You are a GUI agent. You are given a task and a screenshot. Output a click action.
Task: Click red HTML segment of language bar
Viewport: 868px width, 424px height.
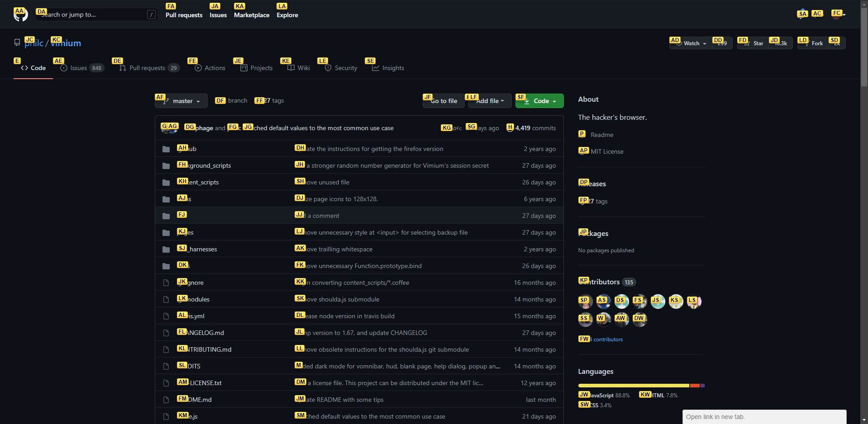695,386
